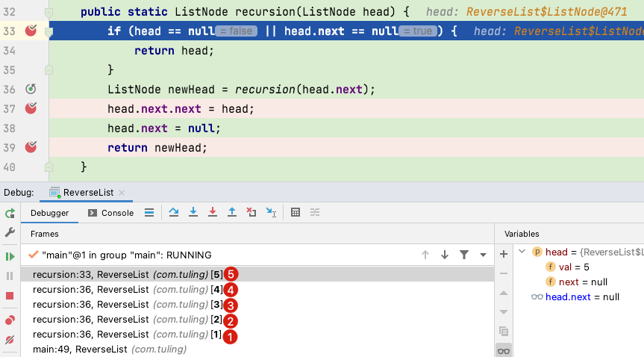Resume program execution
Viewport: 644px width, 357px height.
click(x=10, y=257)
